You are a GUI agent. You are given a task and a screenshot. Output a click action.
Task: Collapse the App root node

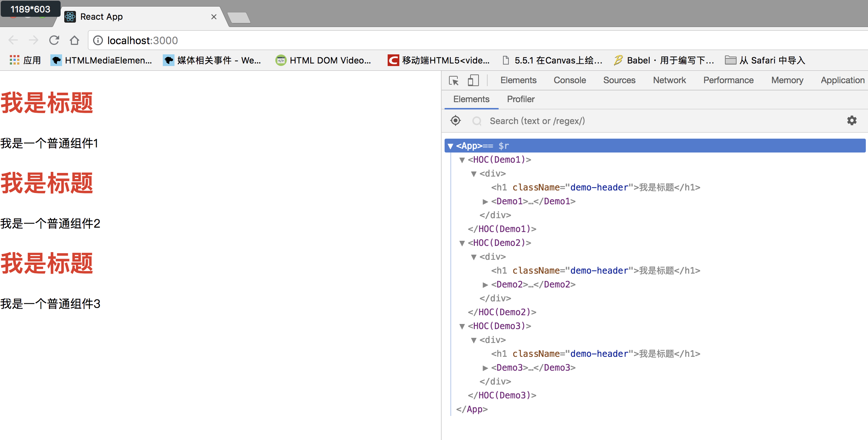tap(450, 146)
